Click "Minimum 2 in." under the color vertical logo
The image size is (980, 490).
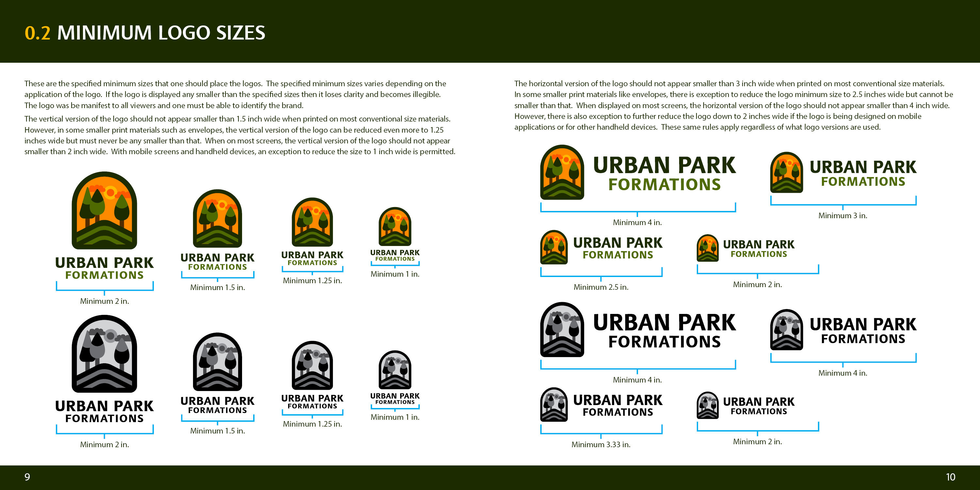[x=104, y=301]
